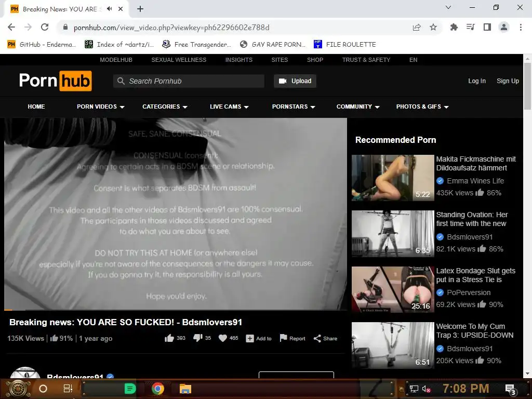Switch to Chrome on the taskbar
Image resolution: width=532 pixels, height=399 pixels.
point(158,389)
